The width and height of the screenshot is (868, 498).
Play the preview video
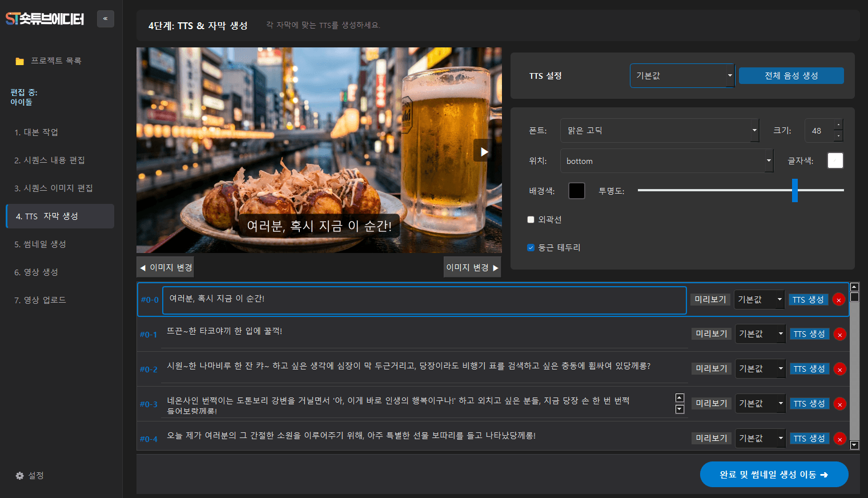point(483,150)
